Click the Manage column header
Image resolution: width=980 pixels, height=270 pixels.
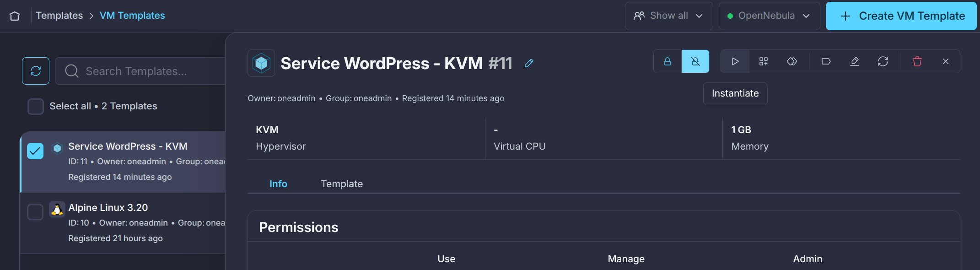point(626,259)
